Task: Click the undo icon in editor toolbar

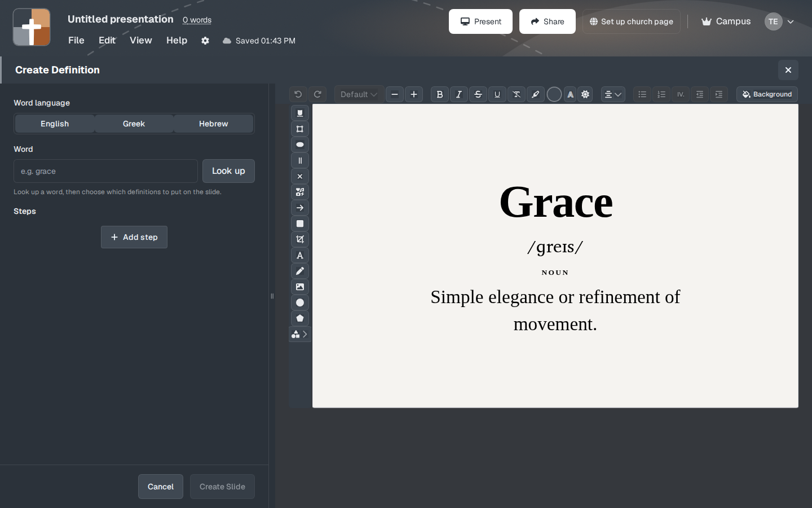Action: [x=298, y=94]
